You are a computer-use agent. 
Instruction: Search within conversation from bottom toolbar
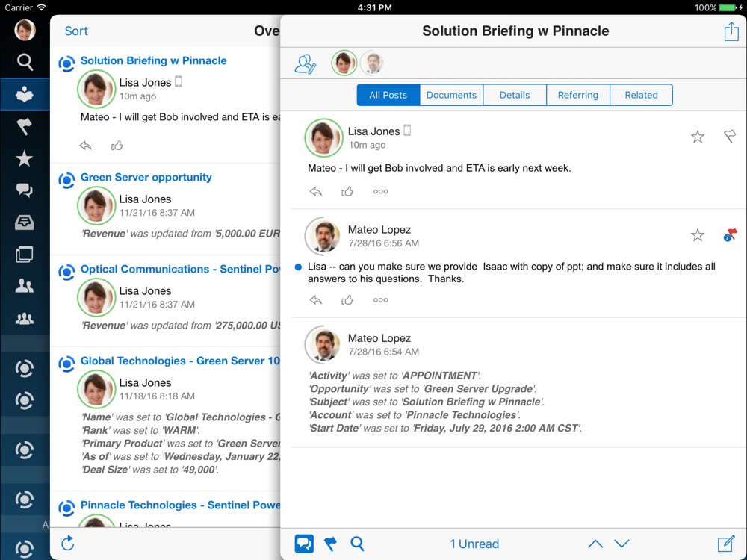pyautogui.click(x=357, y=544)
